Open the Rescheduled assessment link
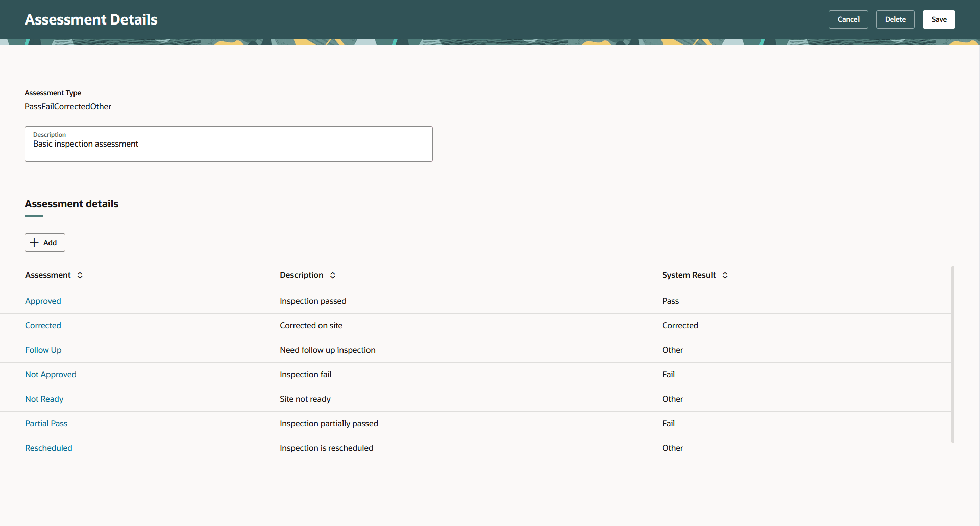 pyautogui.click(x=48, y=448)
